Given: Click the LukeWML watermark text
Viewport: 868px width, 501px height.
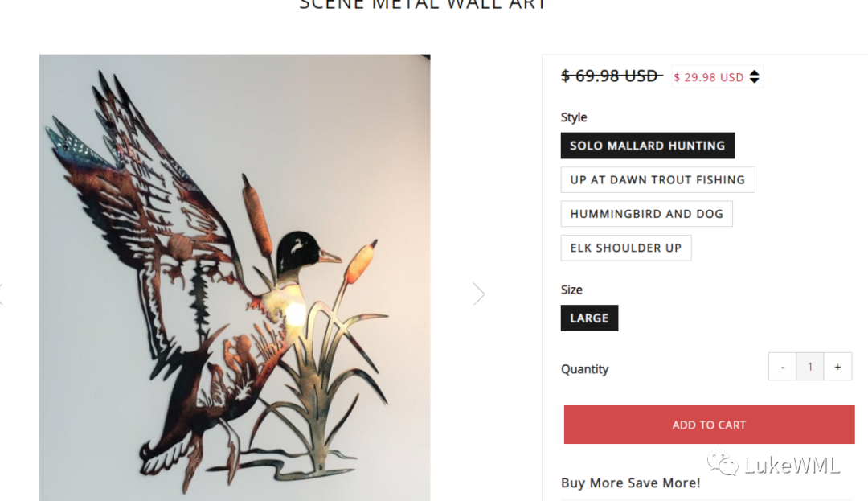Looking at the screenshot, I should [792, 465].
